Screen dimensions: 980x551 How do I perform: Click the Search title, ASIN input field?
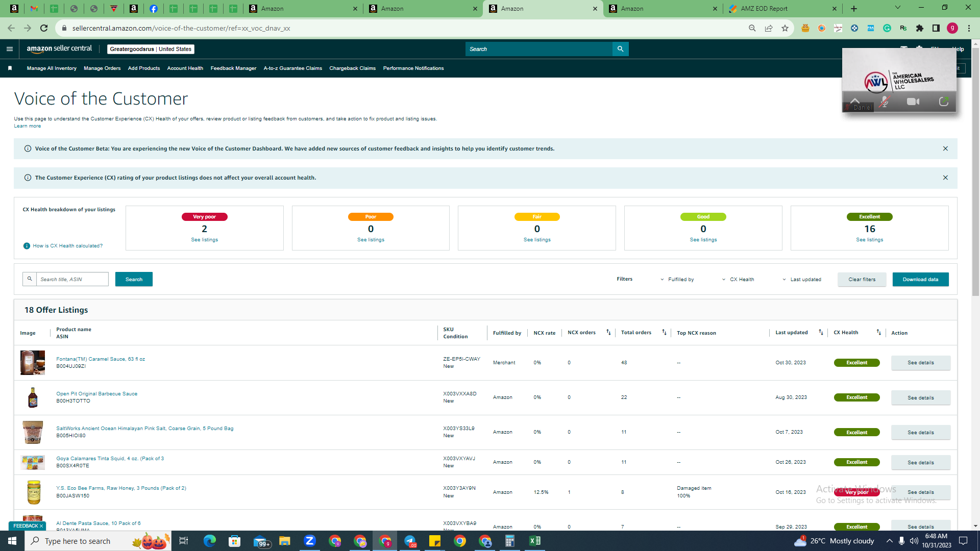(72, 279)
